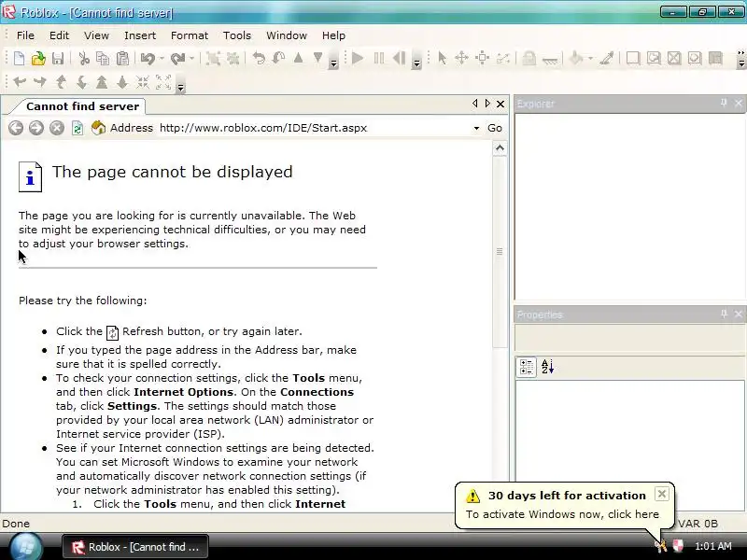Open the Edit menu

pyautogui.click(x=59, y=35)
